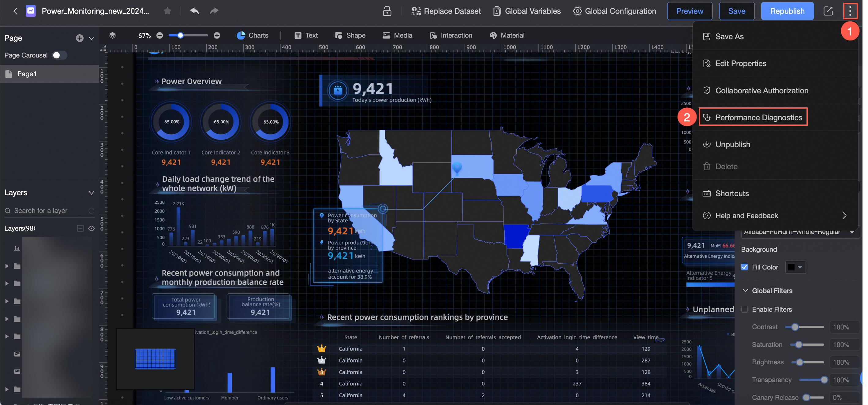The width and height of the screenshot is (868, 405).
Task: Toggle visibility of all layers with eye icon
Action: click(x=91, y=229)
